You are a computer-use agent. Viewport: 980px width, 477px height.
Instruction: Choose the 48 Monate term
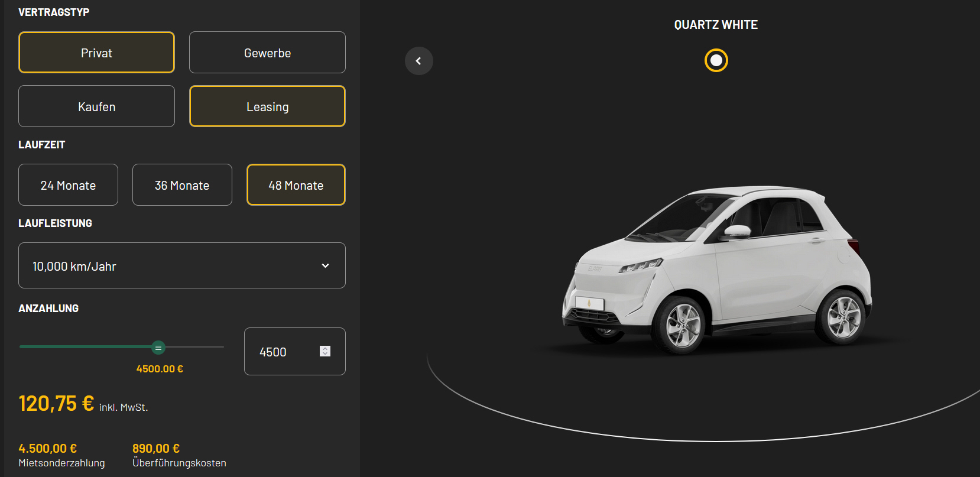[x=296, y=185]
